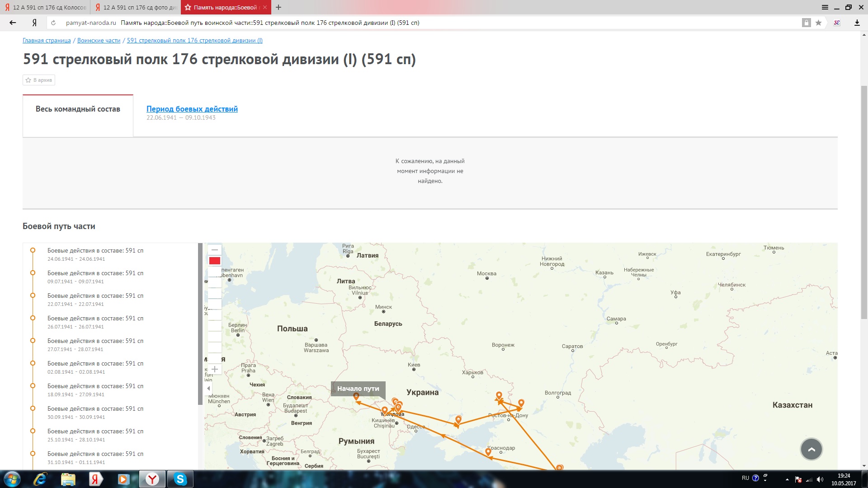Screen dimensions: 868x488
Task: Open new browser tab with plus
Action: point(278,7)
